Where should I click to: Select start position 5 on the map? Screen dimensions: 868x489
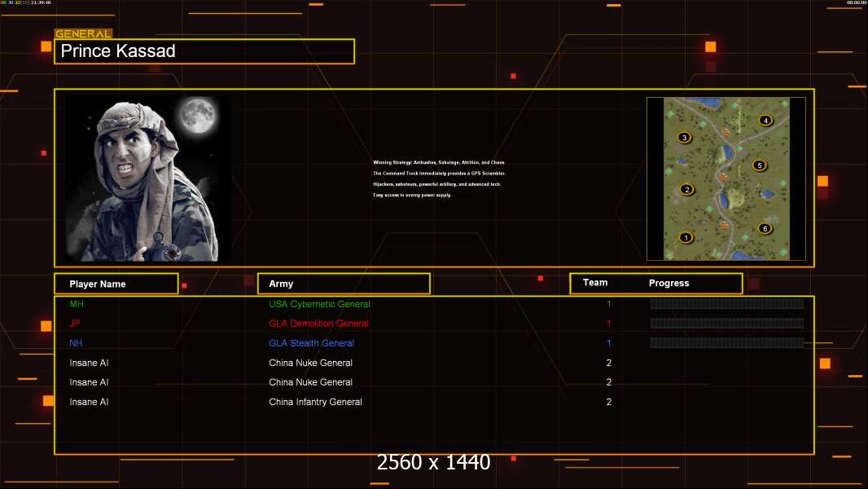pyautogui.click(x=760, y=165)
